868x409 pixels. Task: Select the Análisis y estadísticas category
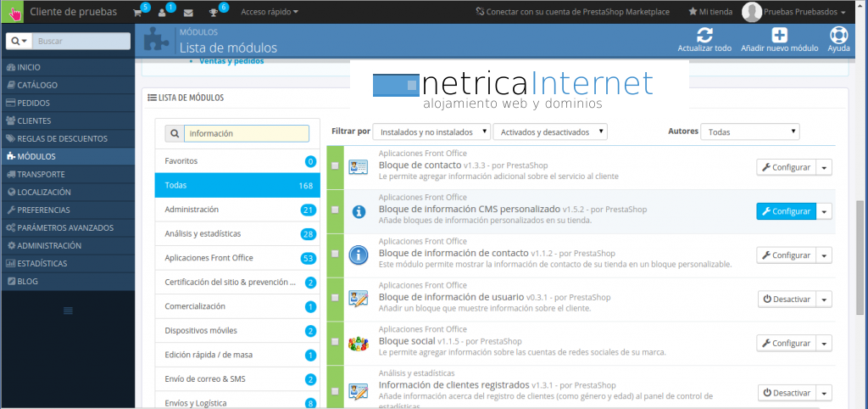pyautogui.click(x=237, y=234)
